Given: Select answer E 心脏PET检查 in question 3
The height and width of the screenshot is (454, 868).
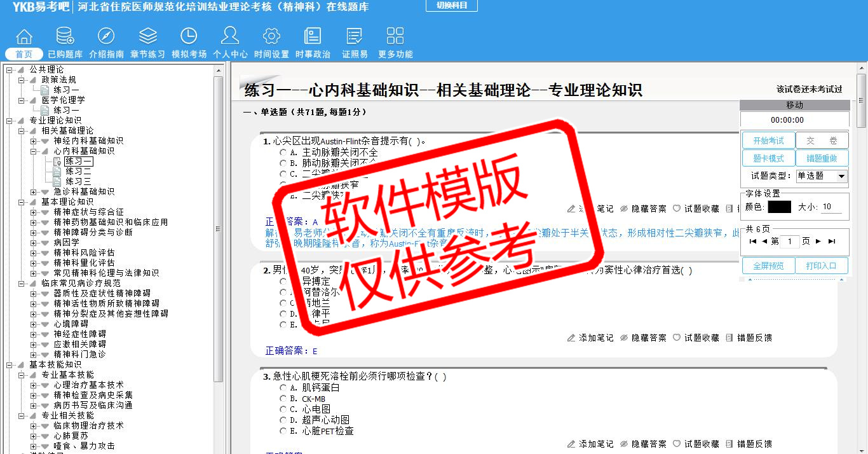Looking at the screenshot, I should [x=283, y=431].
